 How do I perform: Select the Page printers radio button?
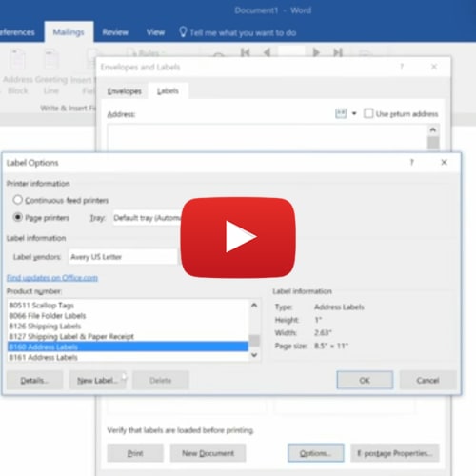pos(18,217)
